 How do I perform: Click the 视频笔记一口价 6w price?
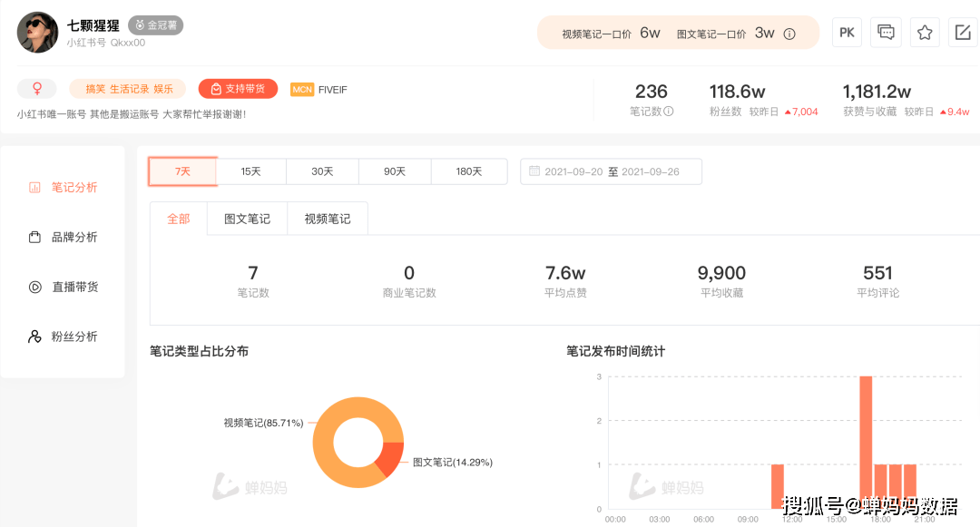click(x=611, y=33)
